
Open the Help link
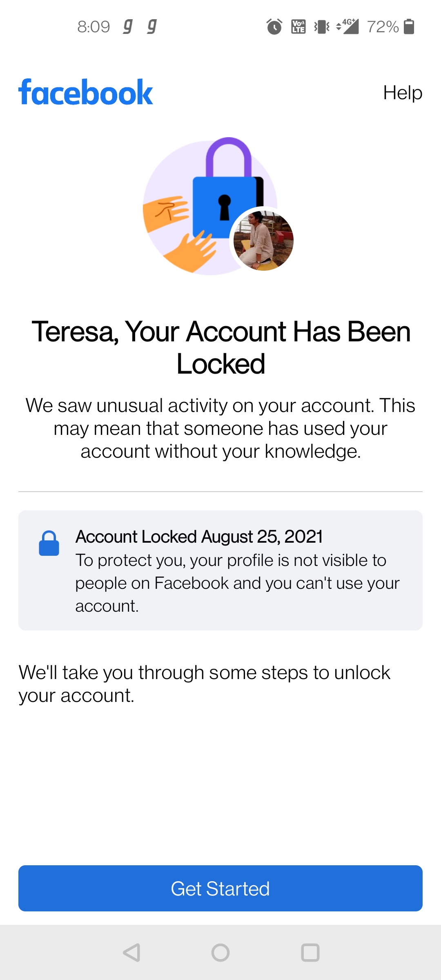pos(402,93)
